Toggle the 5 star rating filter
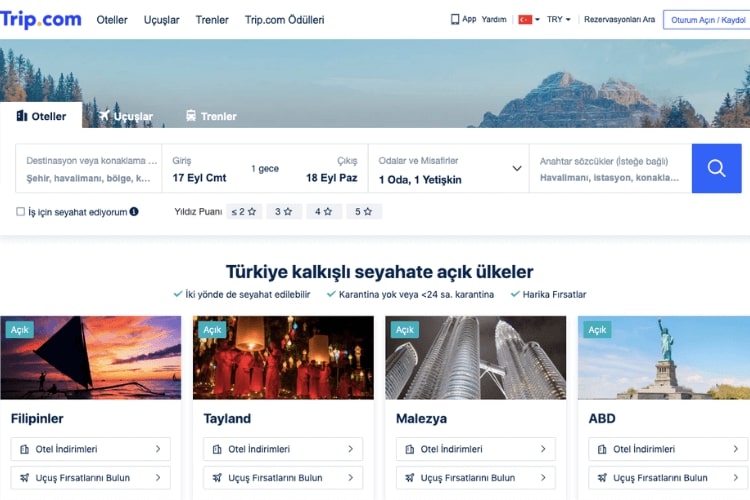 364,211
